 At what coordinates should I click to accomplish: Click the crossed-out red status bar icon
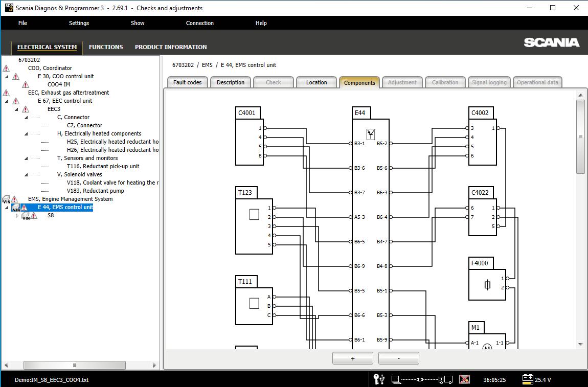(x=464, y=379)
